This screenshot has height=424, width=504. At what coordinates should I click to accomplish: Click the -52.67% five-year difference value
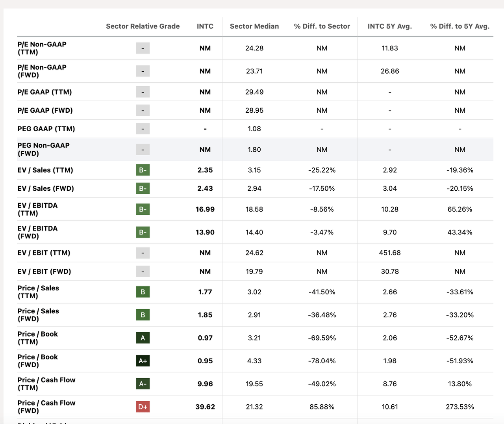coord(460,338)
